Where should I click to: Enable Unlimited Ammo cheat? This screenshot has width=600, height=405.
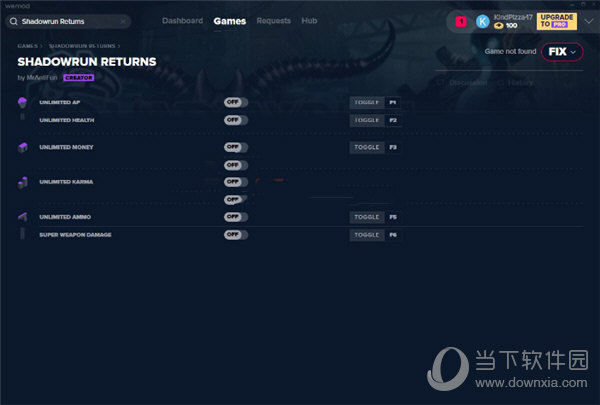236,217
